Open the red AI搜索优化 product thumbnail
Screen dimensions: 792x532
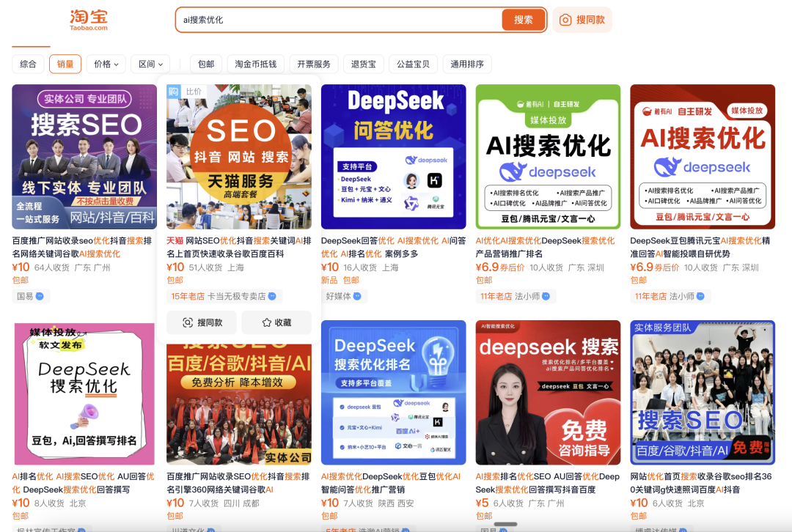point(703,157)
